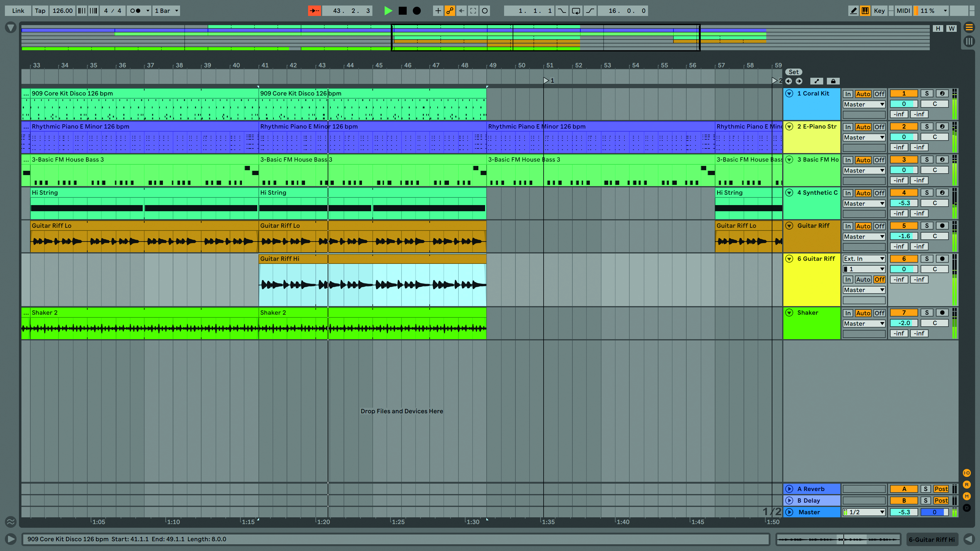Open Coral Kit output Master dropdown
This screenshot has width=980, height=551.
click(x=864, y=105)
